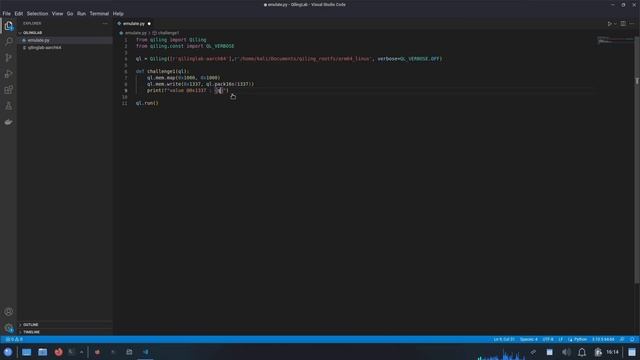Click the volume speaker tray icon
This screenshot has width=640, height=360.
(x=566, y=352)
